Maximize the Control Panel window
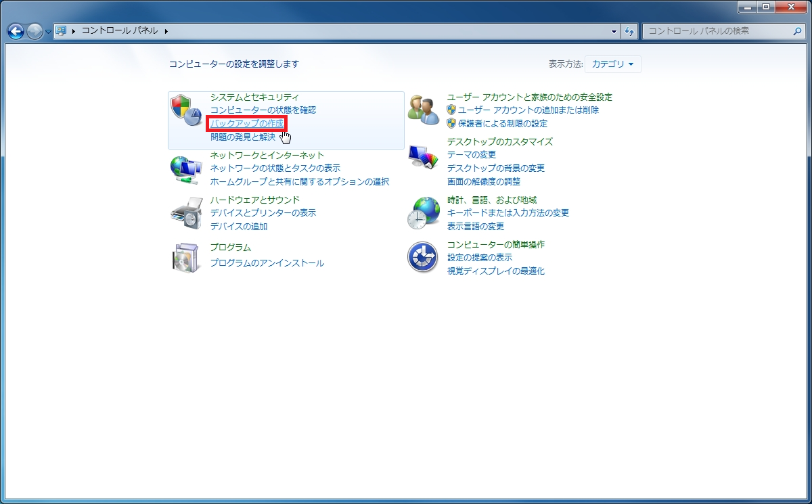Image resolution: width=812 pixels, height=504 pixels. click(765, 7)
